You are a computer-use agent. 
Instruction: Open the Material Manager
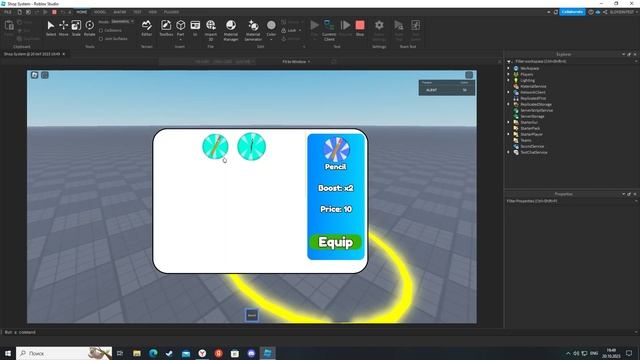pyautogui.click(x=231, y=30)
